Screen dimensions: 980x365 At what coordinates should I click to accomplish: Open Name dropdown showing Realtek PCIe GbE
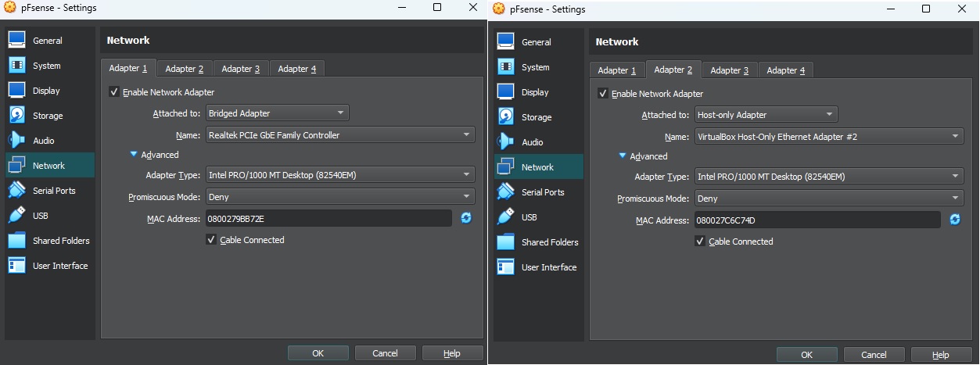coord(340,135)
